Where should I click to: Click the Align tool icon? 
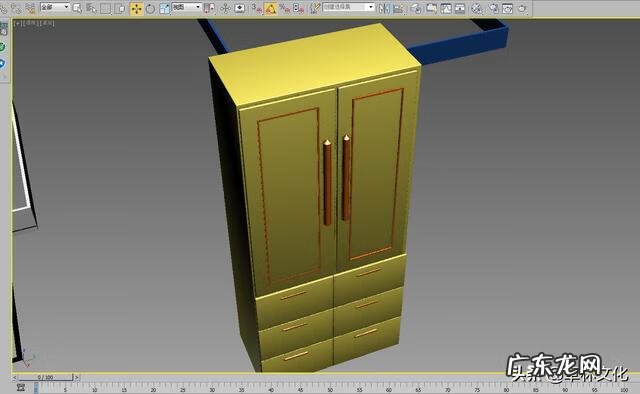point(398,9)
